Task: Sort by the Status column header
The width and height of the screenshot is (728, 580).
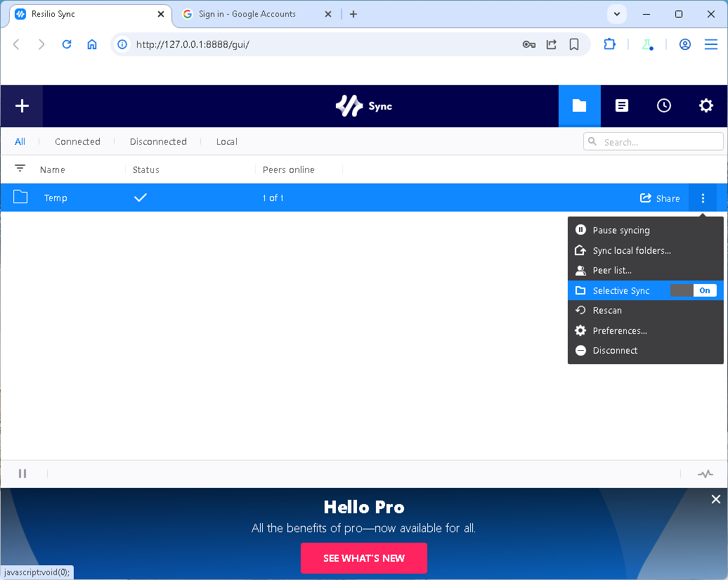Action: pos(145,170)
